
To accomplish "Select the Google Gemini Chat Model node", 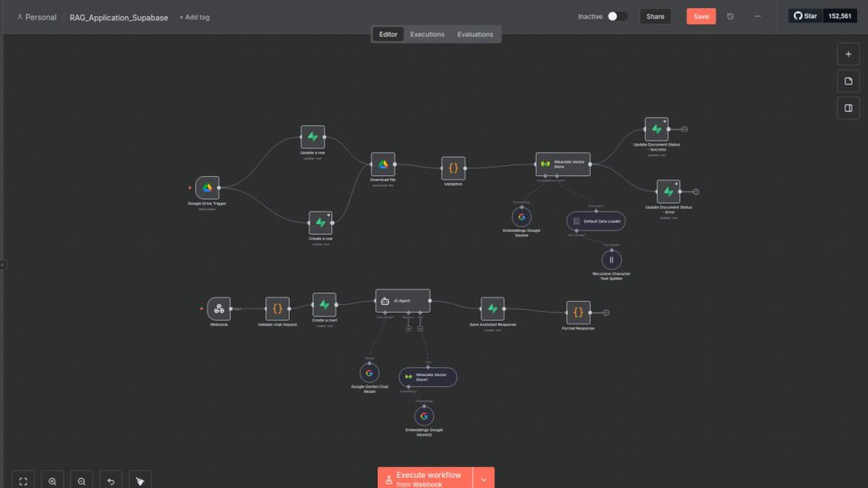I will pos(370,372).
